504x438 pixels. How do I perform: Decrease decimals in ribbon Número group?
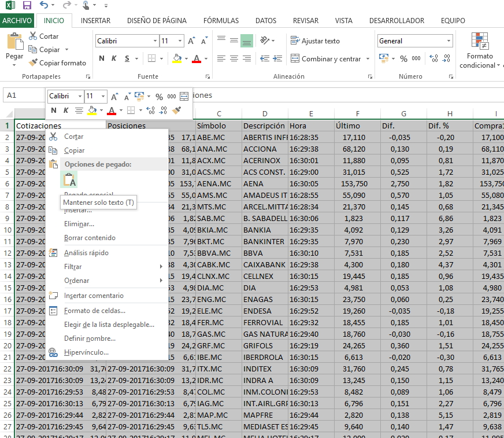pyautogui.click(x=446, y=58)
